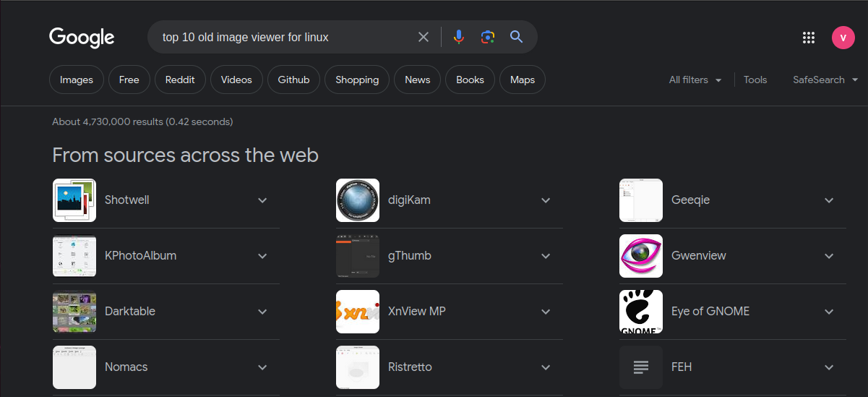
Task: Select the Free filter chip
Action: pyautogui.click(x=129, y=80)
